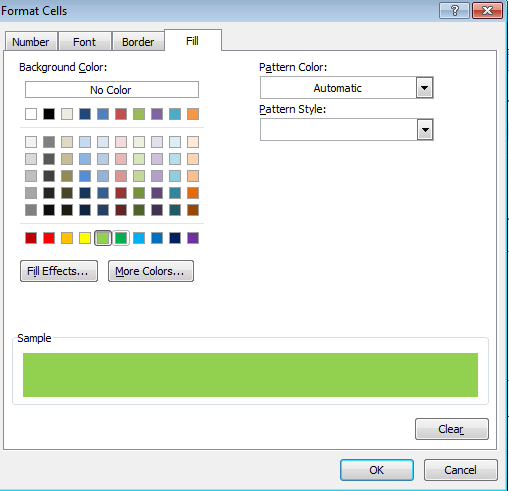Open Fill Effects dialog

(x=59, y=271)
